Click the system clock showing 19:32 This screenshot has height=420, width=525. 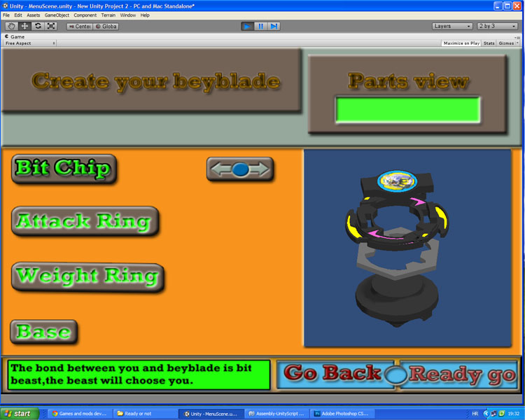click(x=514, y=414)
